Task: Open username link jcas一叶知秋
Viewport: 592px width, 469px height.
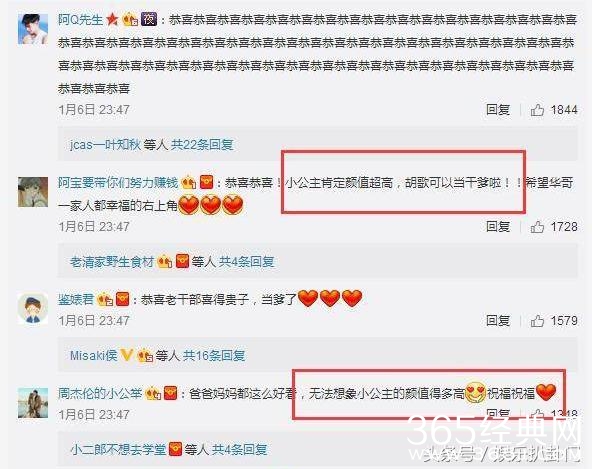Action: click(105, 144)
